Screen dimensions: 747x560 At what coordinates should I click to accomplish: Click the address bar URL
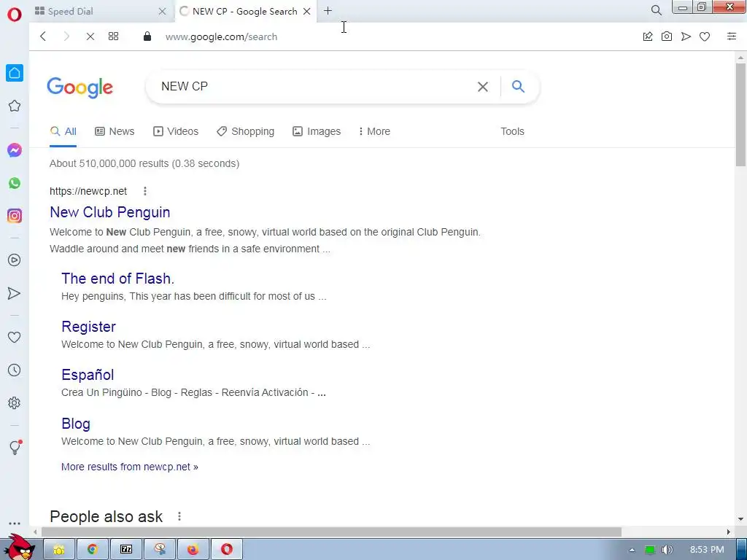(221, 36)
